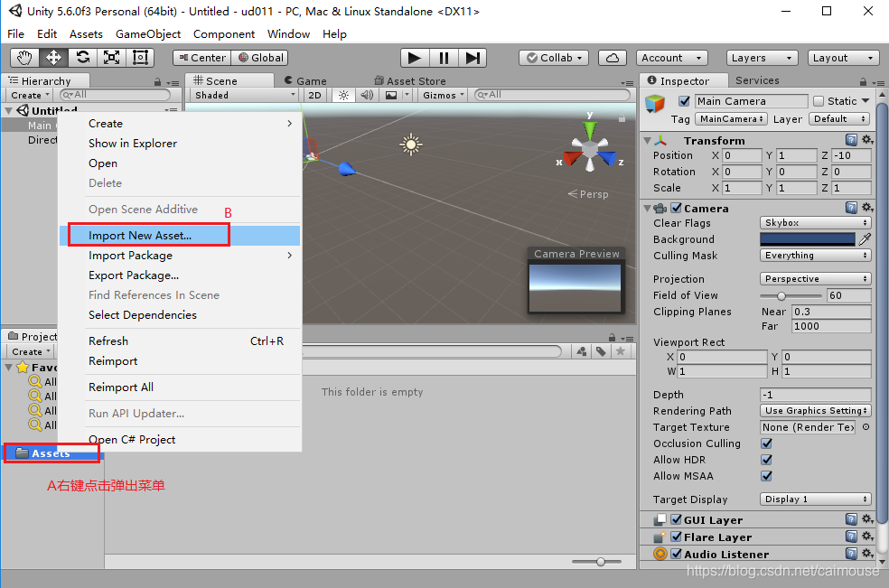Screen dimensions: 889x588
Task: Open Flare Layer gear settings
Action: pyautogui.click(x=867, y=537)
